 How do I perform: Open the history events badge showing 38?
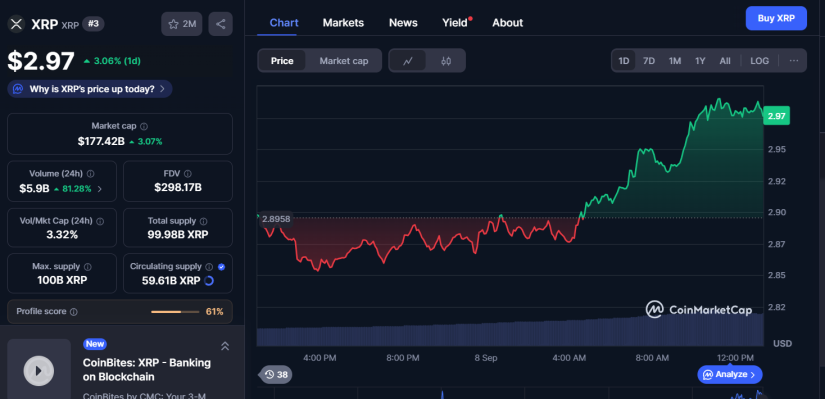pos(277,374)
